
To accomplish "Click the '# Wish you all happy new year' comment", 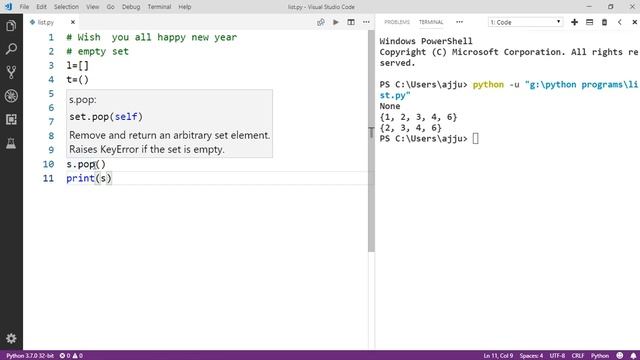I will [151, 37].
